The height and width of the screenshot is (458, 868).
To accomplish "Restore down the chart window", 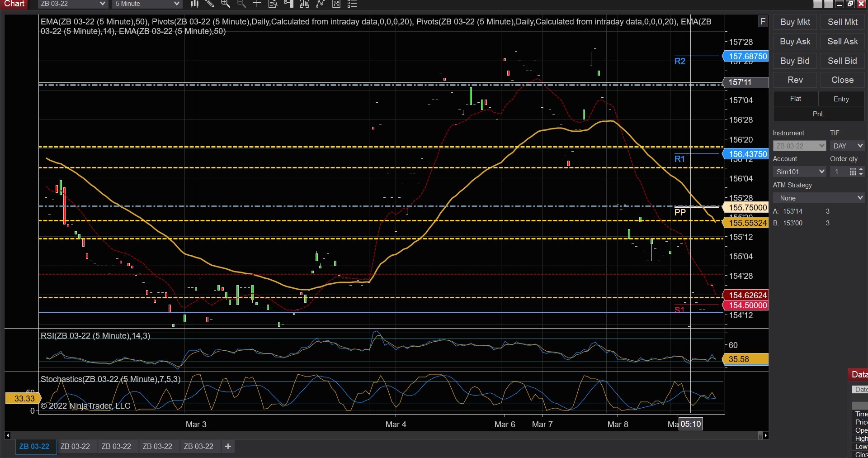I will pyautogui.click(x=850, y=4).
